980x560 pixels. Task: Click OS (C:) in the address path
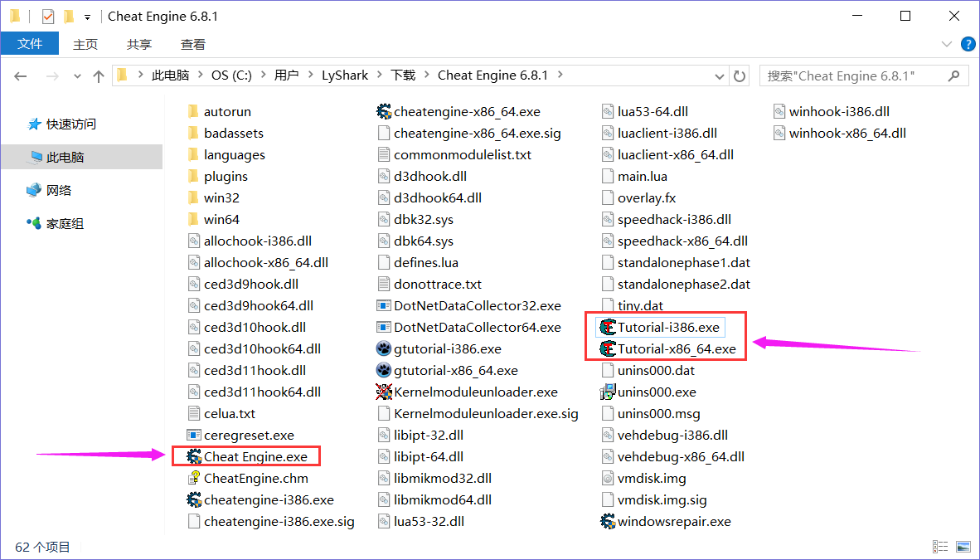pyautogui.click(x=231, y=75)
